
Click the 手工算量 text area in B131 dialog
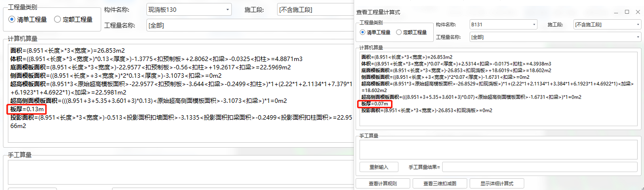pyautogui.click(x=499, y=150)
